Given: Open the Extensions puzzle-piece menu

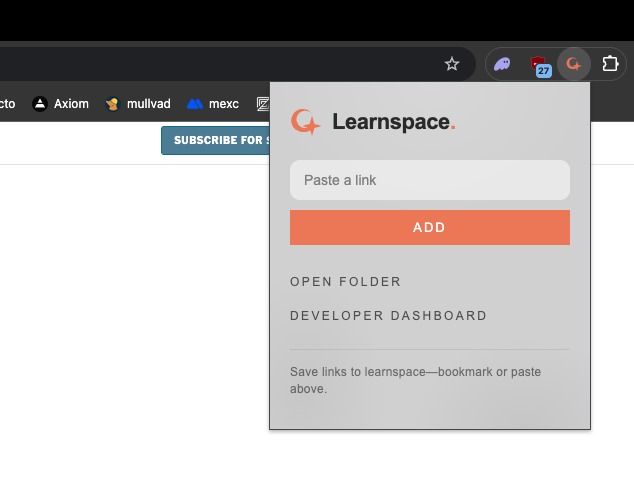Looking at the screenshot, I should tap(610, 64).
